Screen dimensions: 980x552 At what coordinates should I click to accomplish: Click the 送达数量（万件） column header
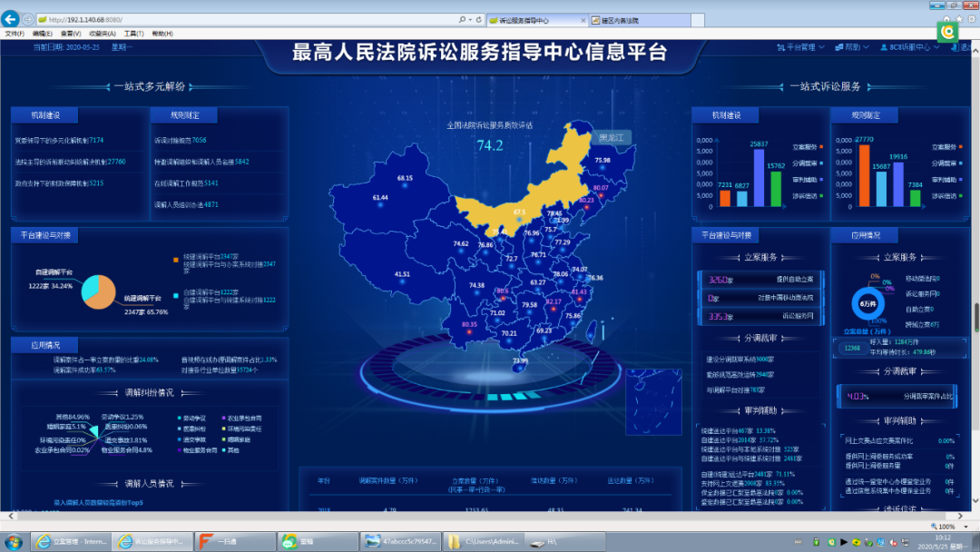pos(630,481)
